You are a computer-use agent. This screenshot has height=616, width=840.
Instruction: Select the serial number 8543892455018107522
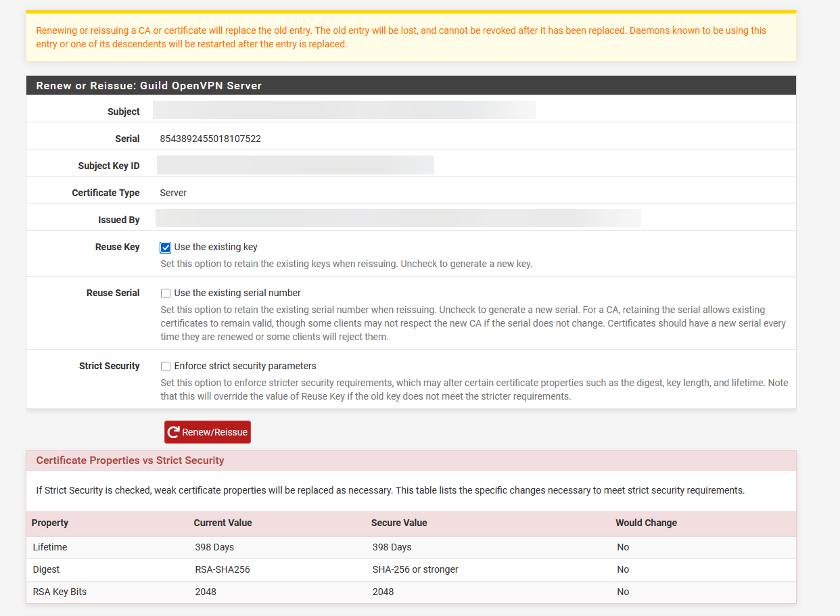point(210,139)
